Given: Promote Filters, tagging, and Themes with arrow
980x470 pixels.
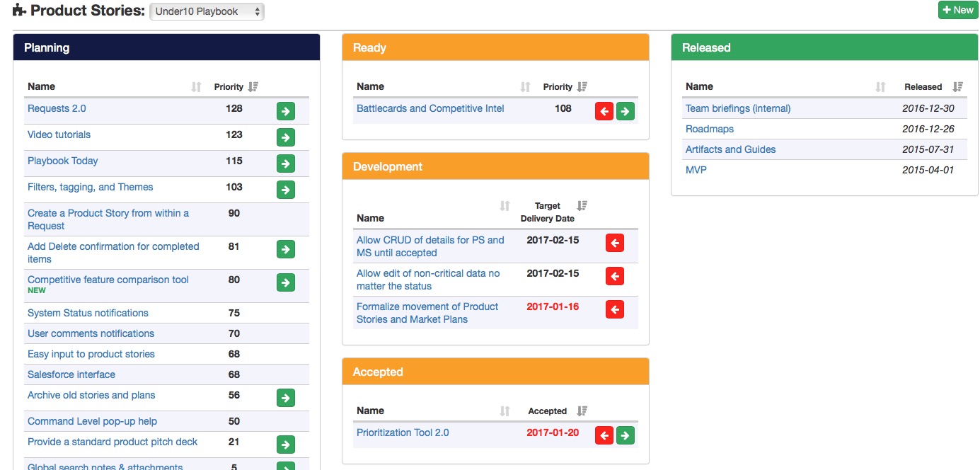Looking at the screenshot, I should coord(285,190).
